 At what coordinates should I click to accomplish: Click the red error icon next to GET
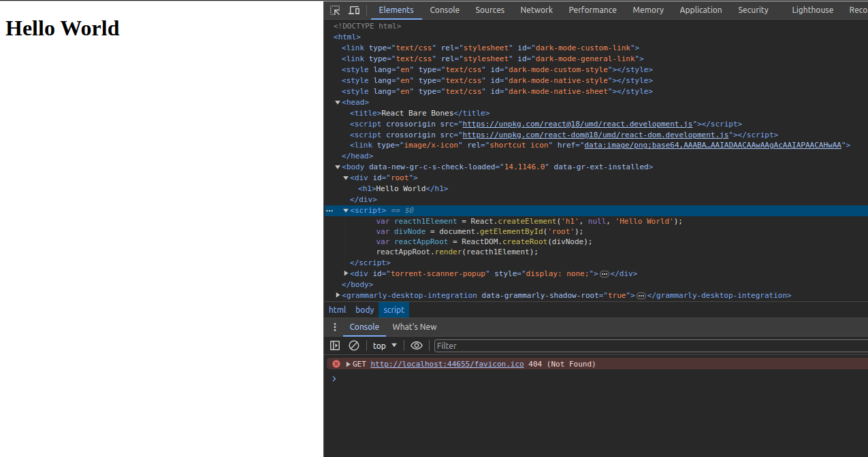click(x=336, y=364)
